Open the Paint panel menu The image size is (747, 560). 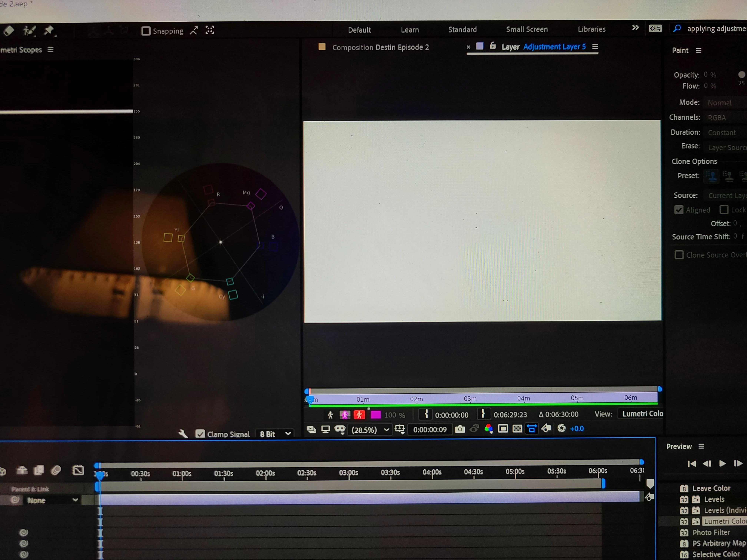pyautogui.click(x=699, y=50)
